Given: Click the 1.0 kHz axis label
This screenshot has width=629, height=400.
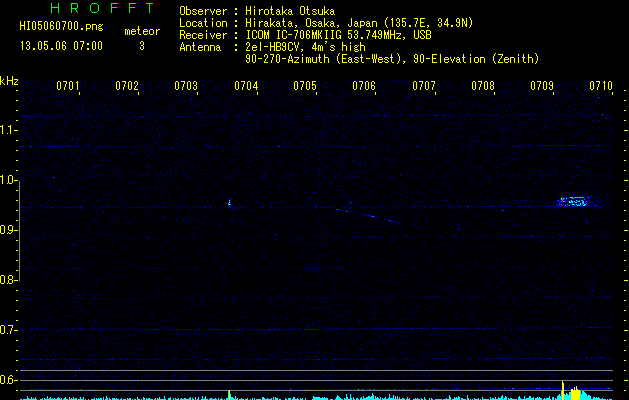Looking at the screenshot, I should point(9,180).
